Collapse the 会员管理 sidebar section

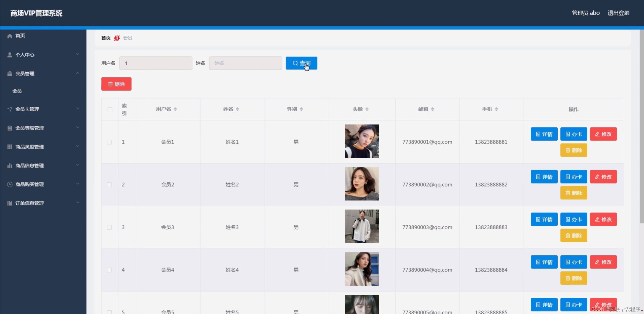click(78, 73)
